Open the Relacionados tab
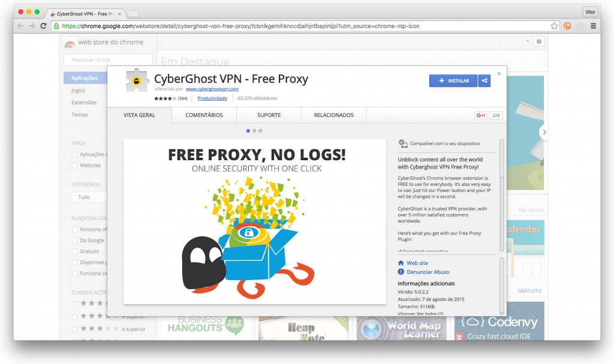Screen dimensions: 614x364 [x=333, y=115]
